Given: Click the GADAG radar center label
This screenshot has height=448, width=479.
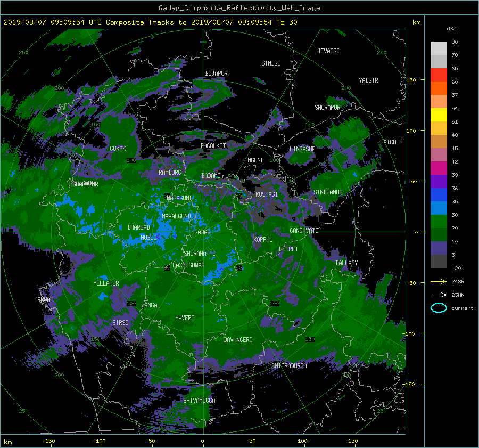Looking at the screenshot, I should pos(202,232).
